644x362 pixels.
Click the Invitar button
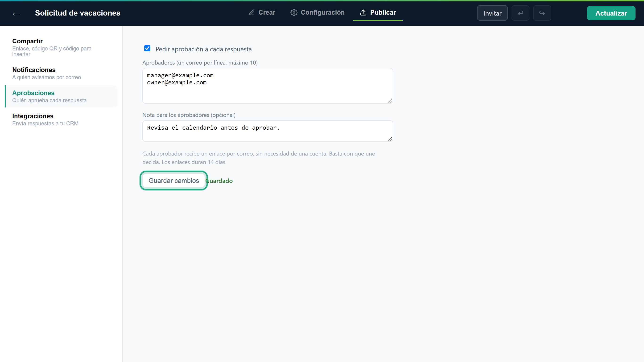coord(492,13)
